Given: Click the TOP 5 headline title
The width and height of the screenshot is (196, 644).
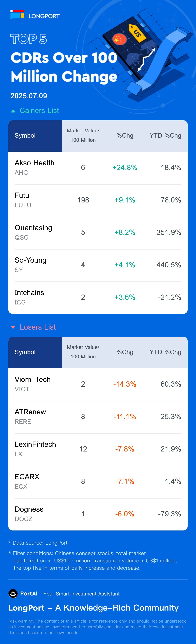Looking at the screenshot, I should pos(28,39).
